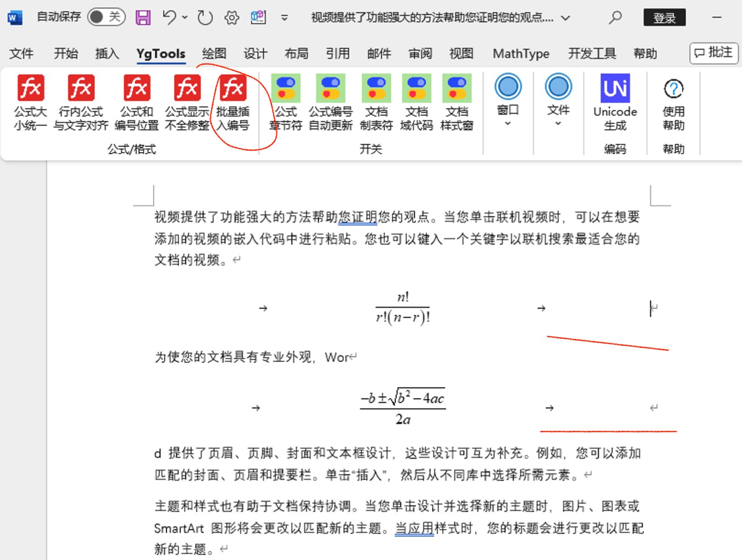Toggle 公式编号自动更新 switch
The image size is (742, 560).
331,103
